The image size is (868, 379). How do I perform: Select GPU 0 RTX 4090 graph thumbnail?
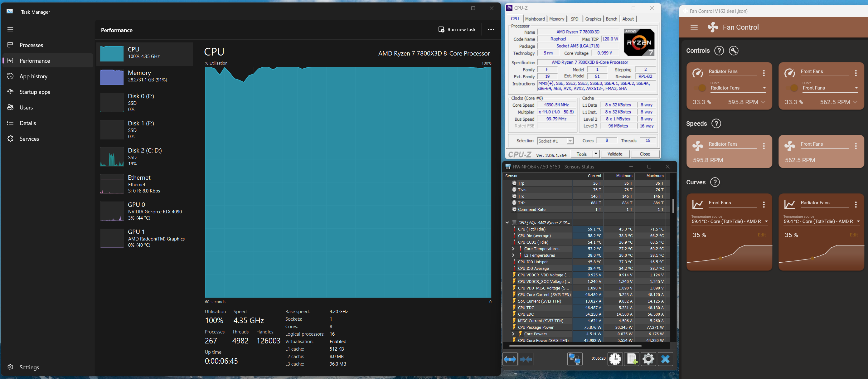pyautogui.click(x=112, y=211)
